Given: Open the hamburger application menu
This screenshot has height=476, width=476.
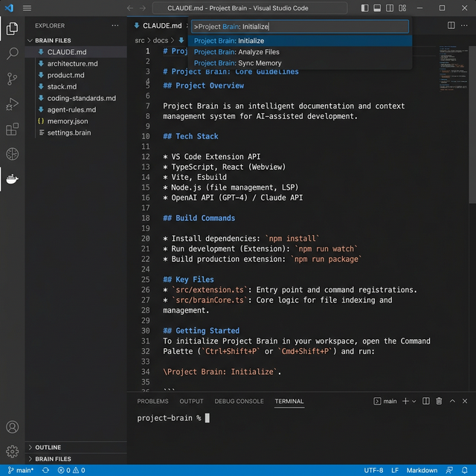Looking at the screenshot, I should point(27,8).
